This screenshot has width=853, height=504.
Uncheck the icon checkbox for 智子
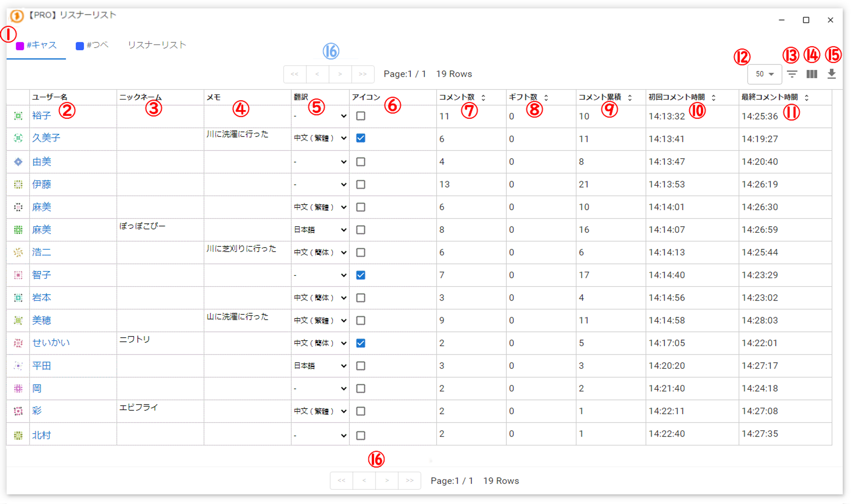point(361,275)
